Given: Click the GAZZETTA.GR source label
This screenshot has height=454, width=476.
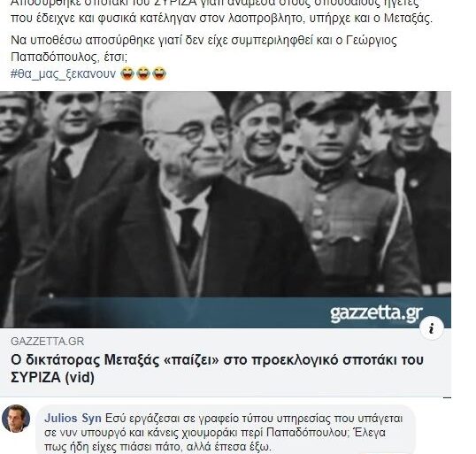Looking at the screenshot, I should (x=48, y=342).
